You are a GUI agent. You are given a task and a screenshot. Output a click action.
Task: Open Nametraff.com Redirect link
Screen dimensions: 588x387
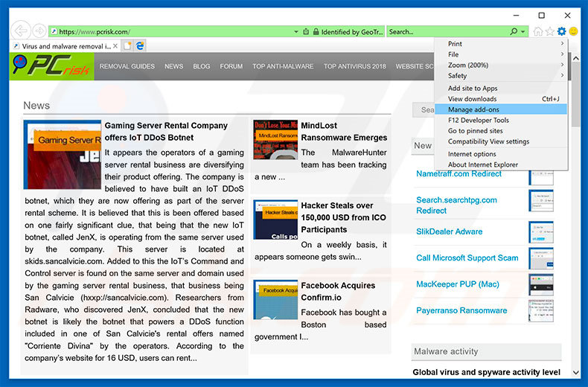458,173
